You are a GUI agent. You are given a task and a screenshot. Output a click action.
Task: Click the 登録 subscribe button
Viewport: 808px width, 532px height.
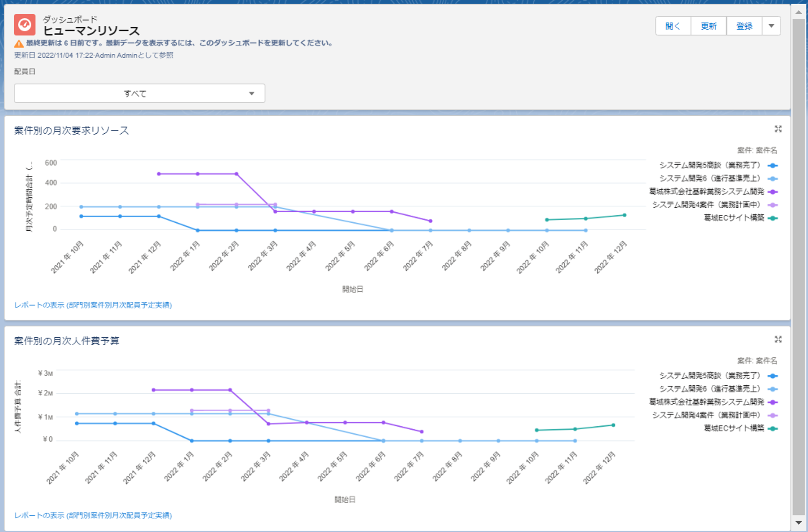point(744,26)
